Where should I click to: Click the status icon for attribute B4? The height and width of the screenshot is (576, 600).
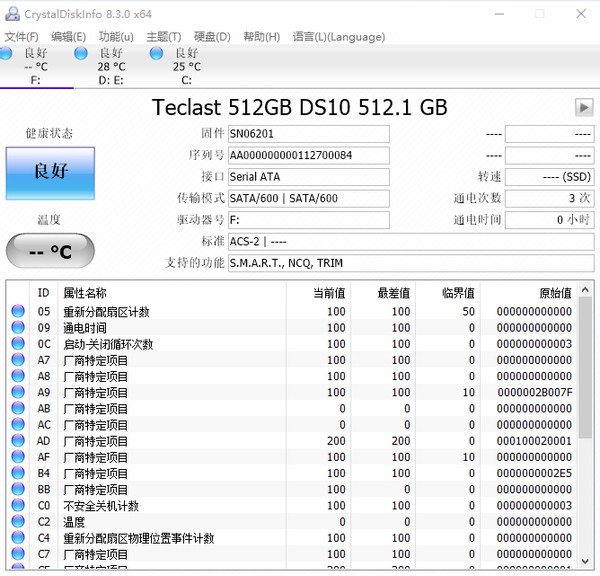click(x=18, y=473)
